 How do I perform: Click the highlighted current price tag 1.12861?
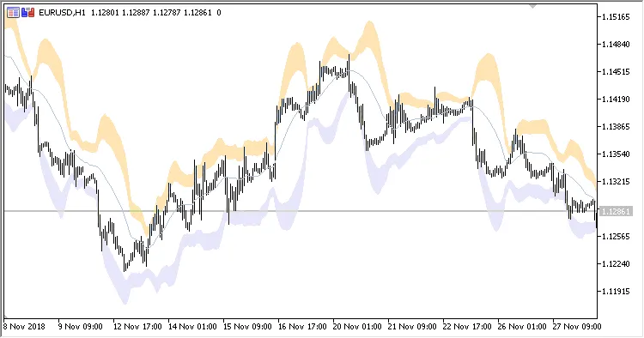615,211
